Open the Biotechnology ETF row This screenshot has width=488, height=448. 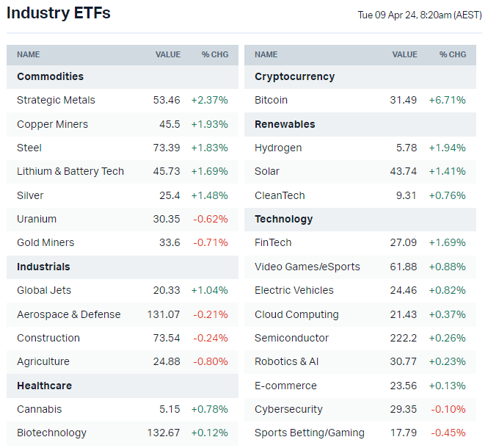[x=51, y=433]
